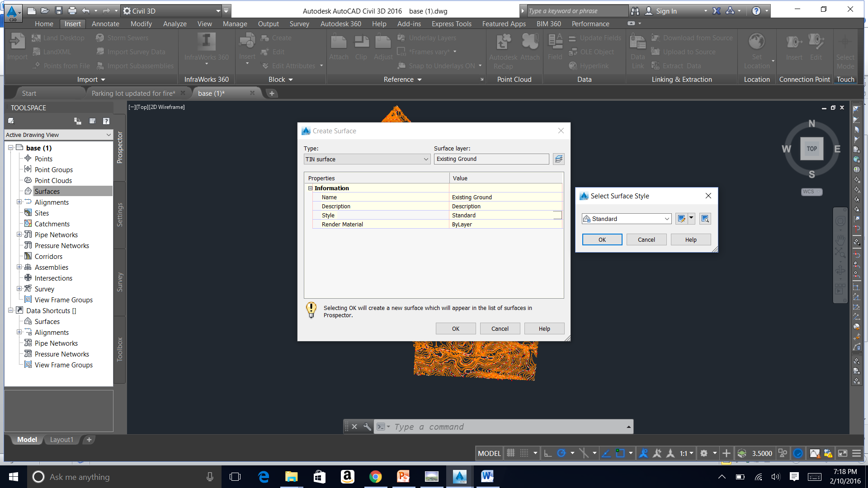This screenshot has height=488, width=868.
Task: Open the Parking lot updated for fire drawing tab
Action: [133, 93]
